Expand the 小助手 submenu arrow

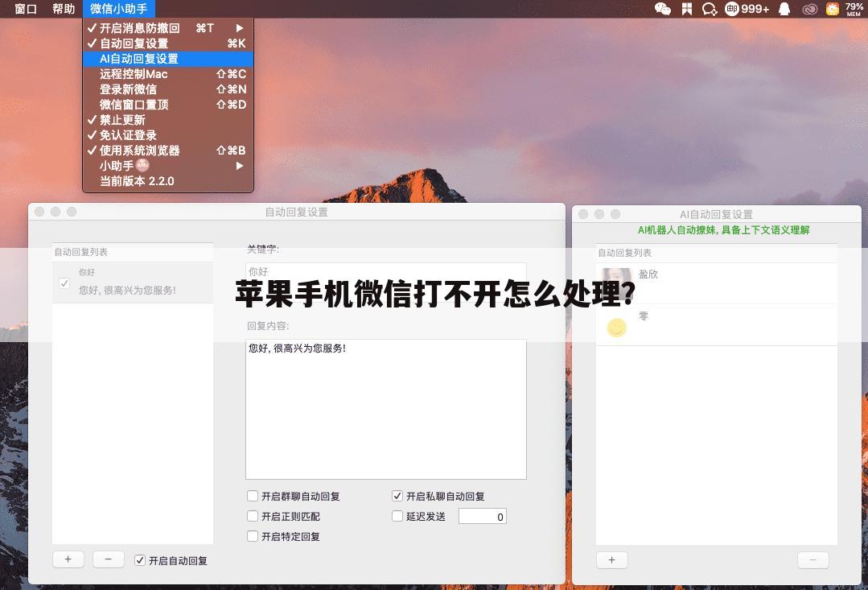[240, 166]
